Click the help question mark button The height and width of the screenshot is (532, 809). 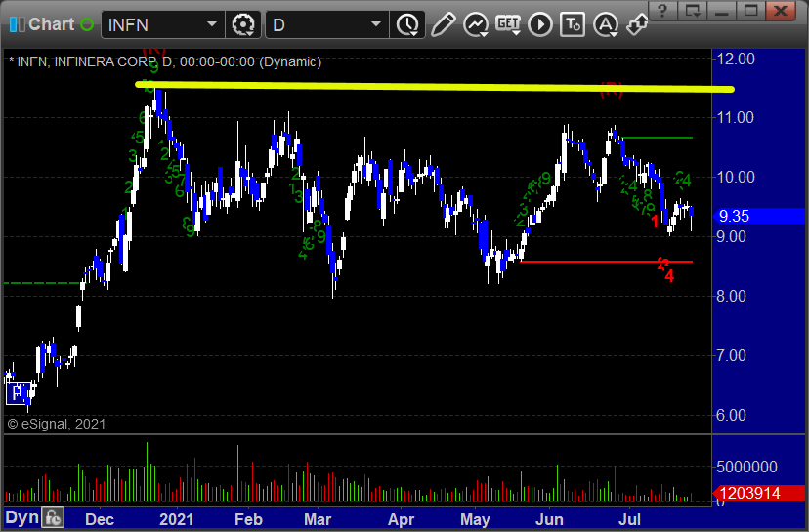(662, 11)
